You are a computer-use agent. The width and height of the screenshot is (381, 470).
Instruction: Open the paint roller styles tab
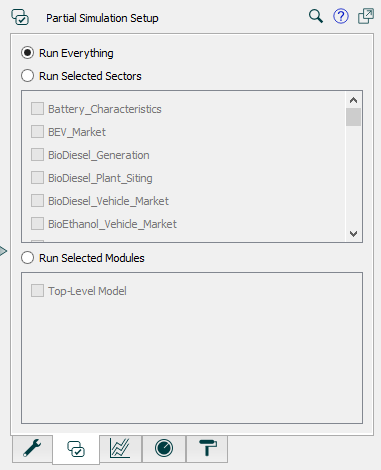207,448
